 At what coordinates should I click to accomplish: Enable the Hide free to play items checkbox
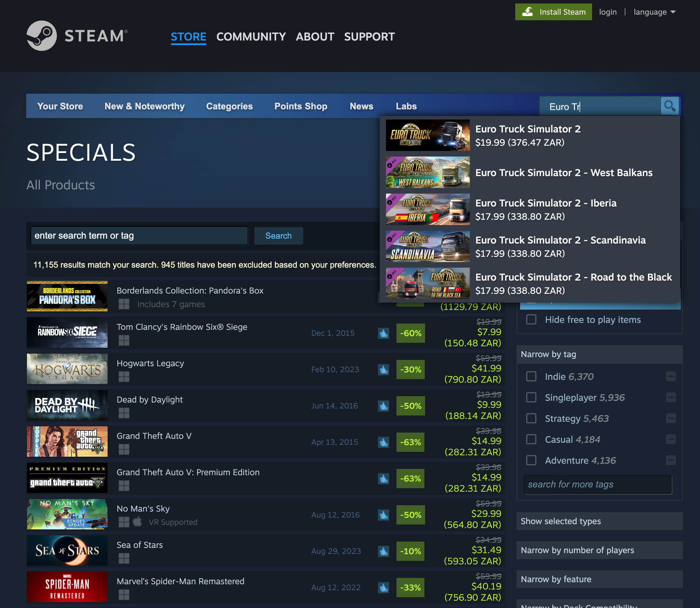click(x=531, y=319)
